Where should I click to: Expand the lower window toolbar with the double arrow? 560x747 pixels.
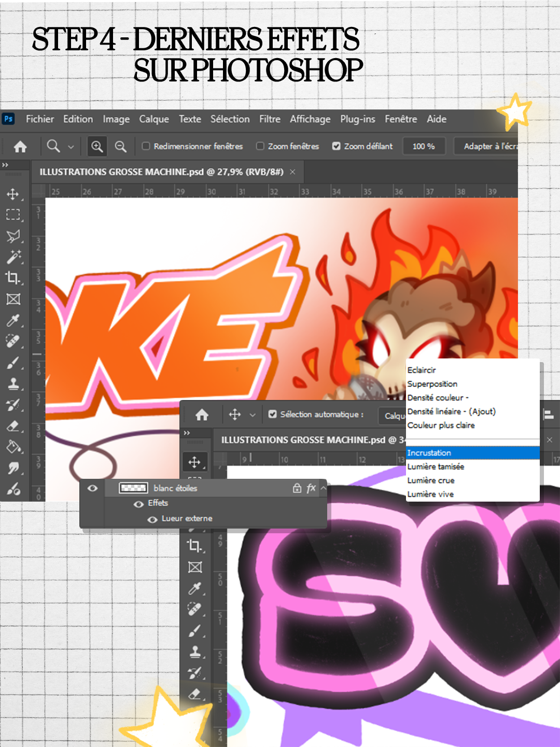tap(187, 433)
